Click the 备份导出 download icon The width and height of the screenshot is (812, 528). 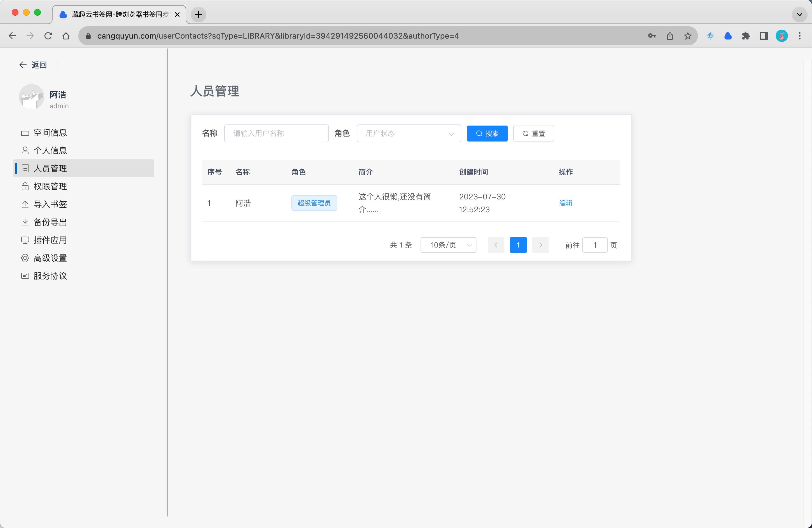click(x=25, y=222)
